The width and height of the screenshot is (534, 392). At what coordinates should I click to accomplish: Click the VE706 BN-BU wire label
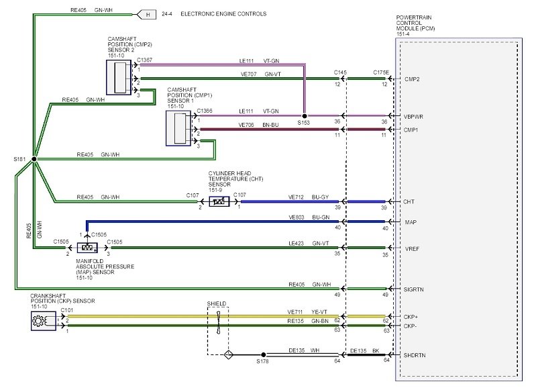pyautogui.click(x=258, y=125)
